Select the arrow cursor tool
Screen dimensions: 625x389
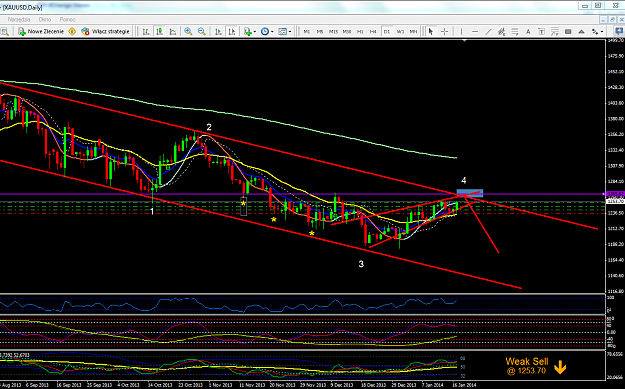tap(430, 31)
